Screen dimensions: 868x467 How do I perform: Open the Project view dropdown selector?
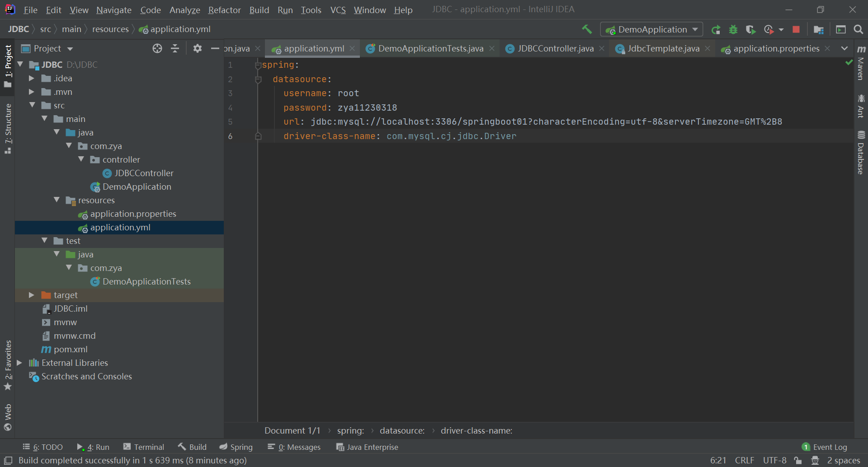[x=47, y=48]
